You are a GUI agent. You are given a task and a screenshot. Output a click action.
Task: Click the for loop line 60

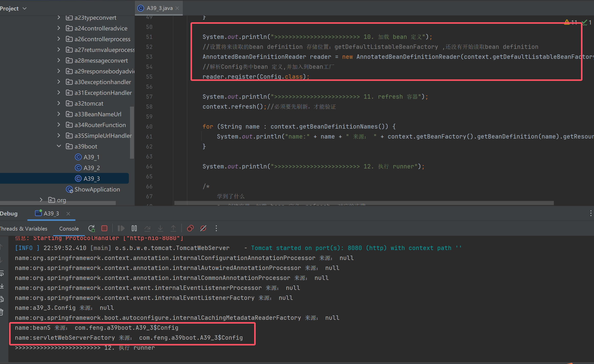[x=299, y=127]
